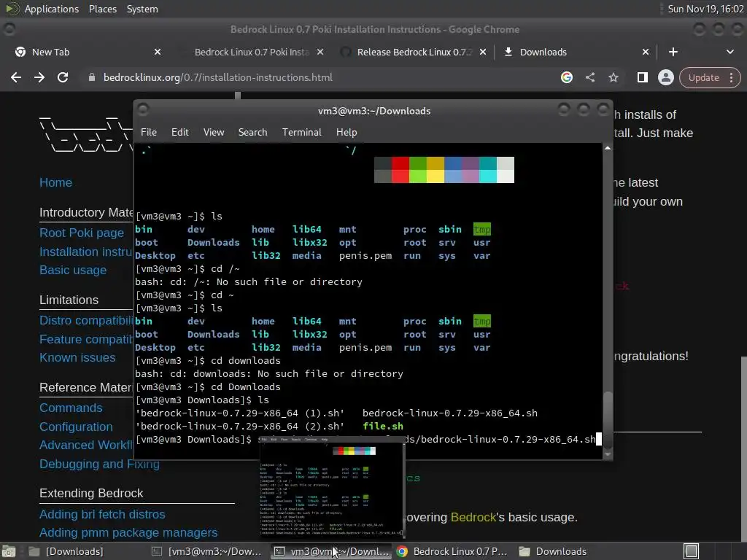Click the Google icon in the address bar

tap(566, 77)
